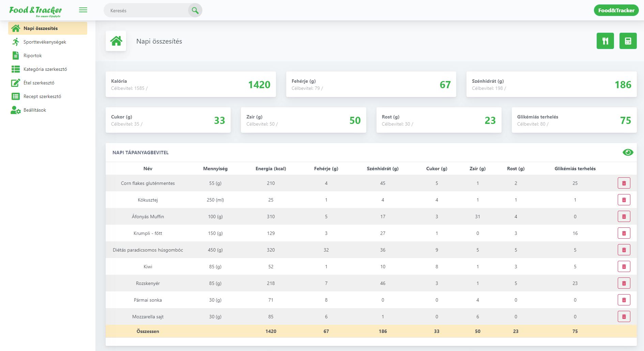Select the Kiwi name cell

tap(148, 267)
